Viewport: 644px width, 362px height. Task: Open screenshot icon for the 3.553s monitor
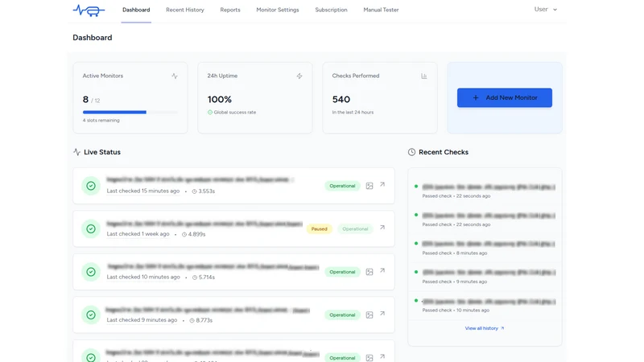[x=369, y=186]
